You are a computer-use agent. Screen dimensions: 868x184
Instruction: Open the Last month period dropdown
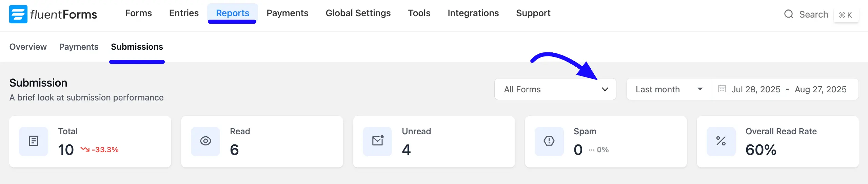(669, 89)
